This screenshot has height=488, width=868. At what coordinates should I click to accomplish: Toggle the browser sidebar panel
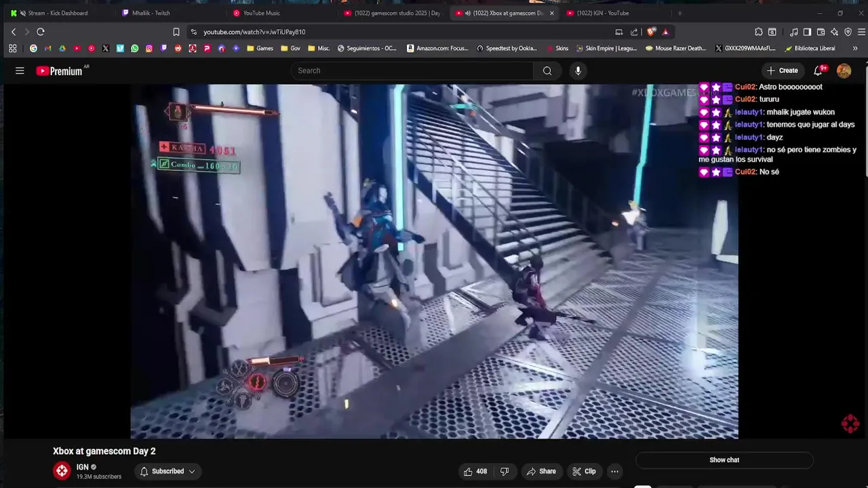(x=807, y=32)
